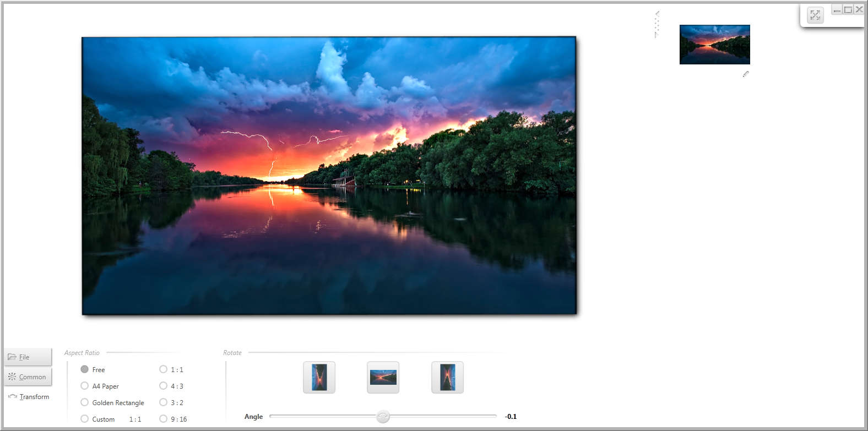The width and height of the screenshot is (868, 431).
Task: Click the landscape orientation reset button
Action: (x=383, y=378)
